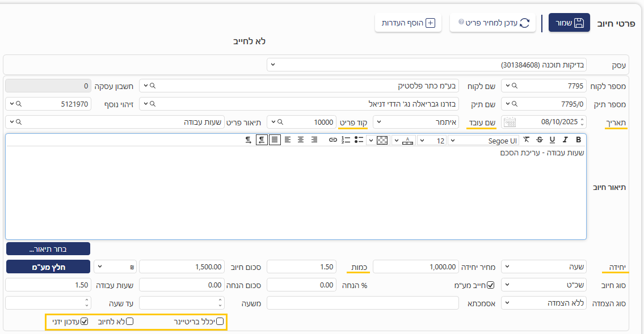The image size is (644, 334).
Task: Expand the עסק business dropdown
Action: (427, 65)
